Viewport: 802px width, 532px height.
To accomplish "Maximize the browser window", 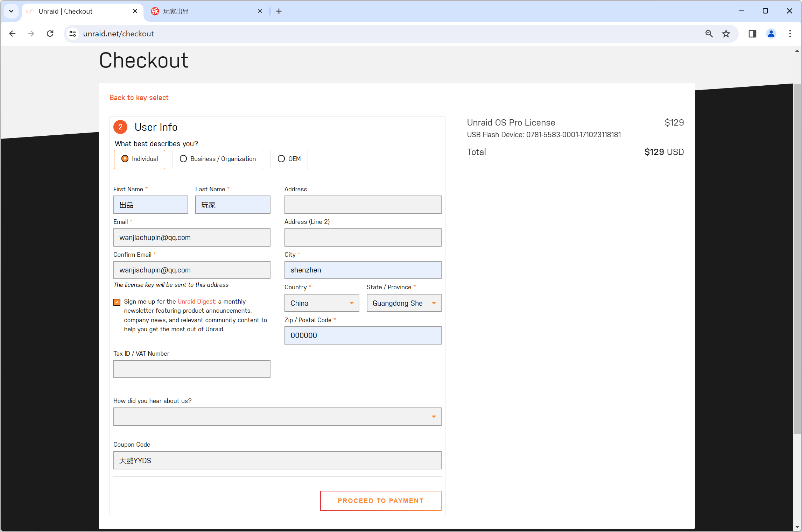I will point(765,11).
